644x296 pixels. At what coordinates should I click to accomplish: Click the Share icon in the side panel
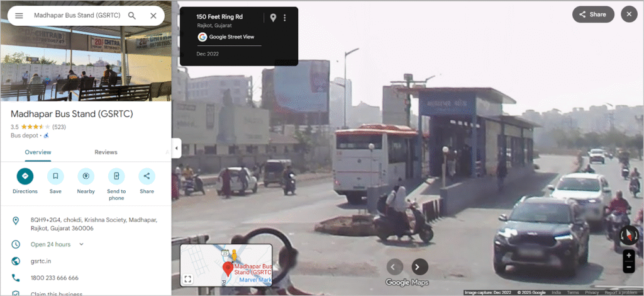tap(147, 176)
